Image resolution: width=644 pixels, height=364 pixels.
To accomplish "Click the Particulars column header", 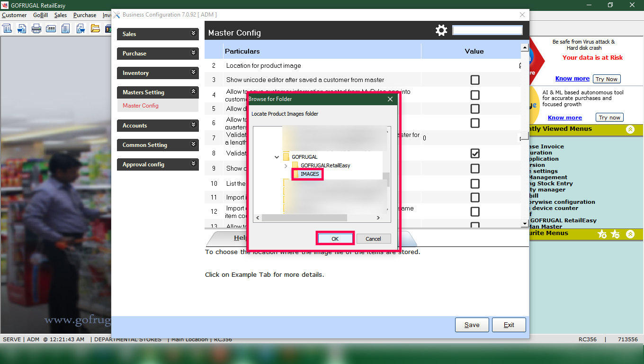I will 322,51.
